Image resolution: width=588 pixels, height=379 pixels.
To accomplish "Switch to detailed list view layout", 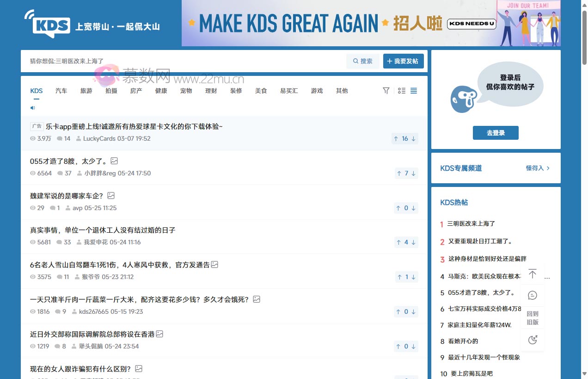I will 401,91.
